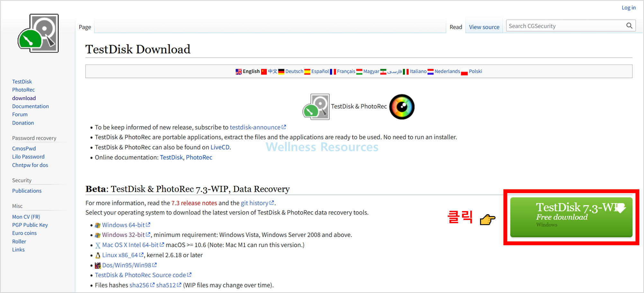Open the Page tab

[x=85, y=27]
